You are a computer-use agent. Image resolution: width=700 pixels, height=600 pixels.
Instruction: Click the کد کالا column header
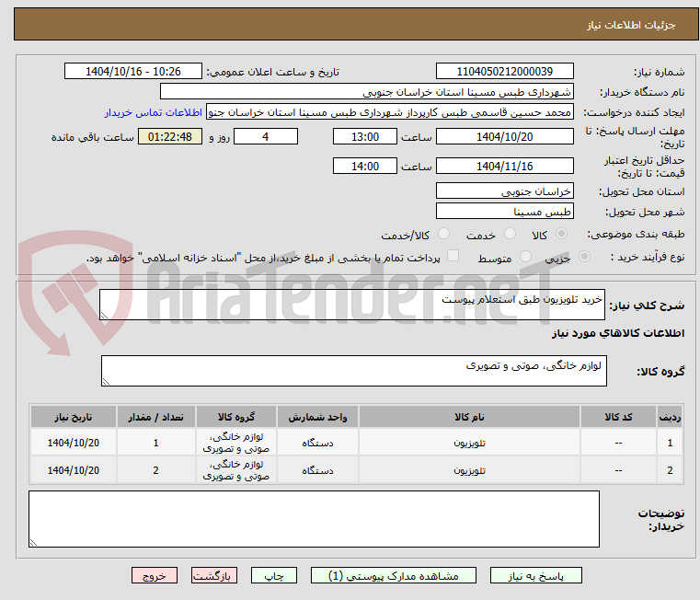tap(618, 417)
